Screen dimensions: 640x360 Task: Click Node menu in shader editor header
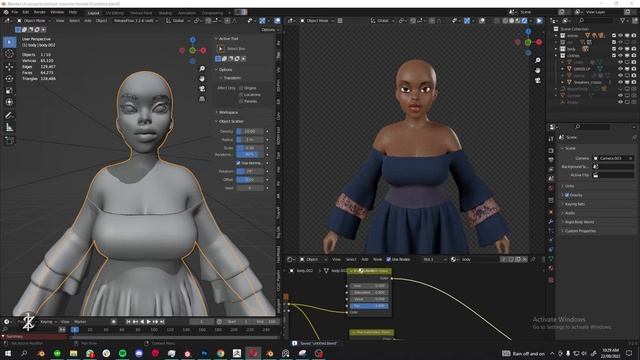(378, 259)
